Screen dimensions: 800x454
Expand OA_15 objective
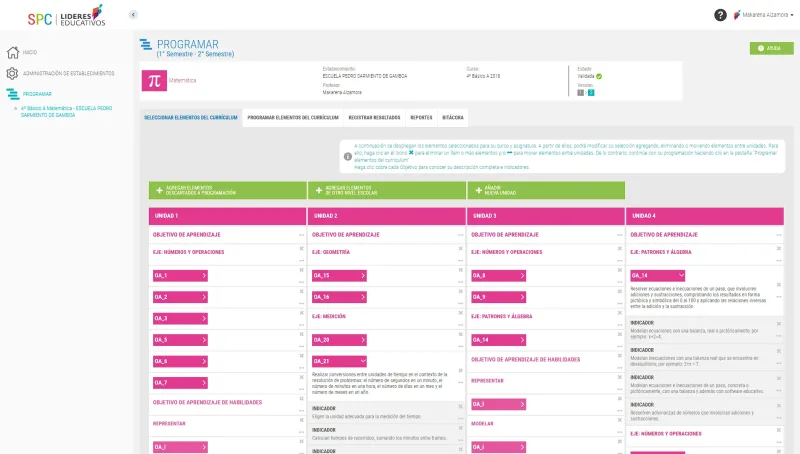point(339,275)
